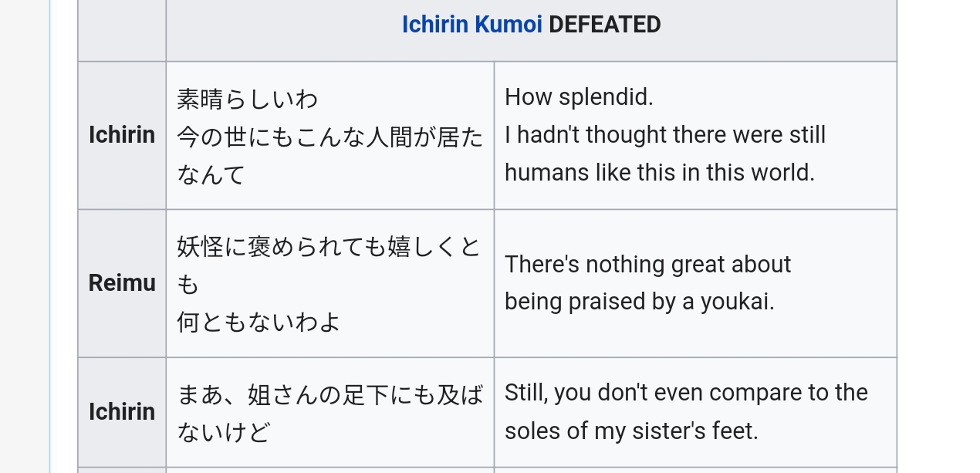Select the Reimu speaker cell
The image size is (980, 473).
click(122, 283)
